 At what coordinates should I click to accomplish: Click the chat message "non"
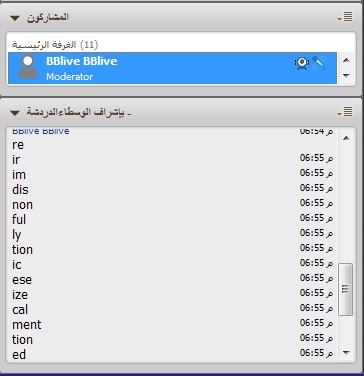coord(22,205)
